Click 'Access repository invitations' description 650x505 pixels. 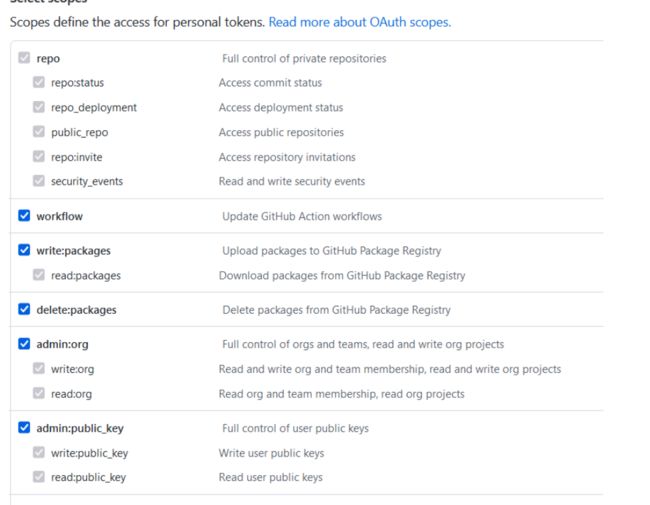287,157
